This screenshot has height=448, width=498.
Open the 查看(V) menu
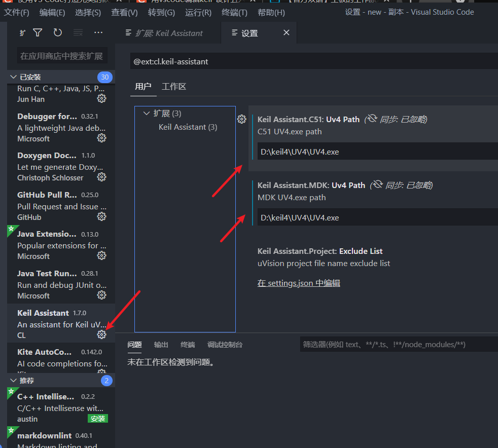(x=125, y=13)
